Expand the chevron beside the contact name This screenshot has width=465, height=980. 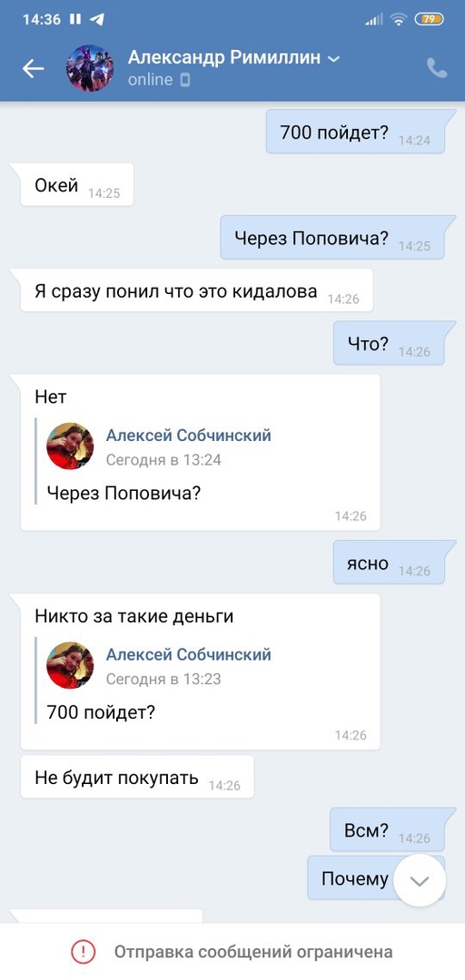point(334,59)
